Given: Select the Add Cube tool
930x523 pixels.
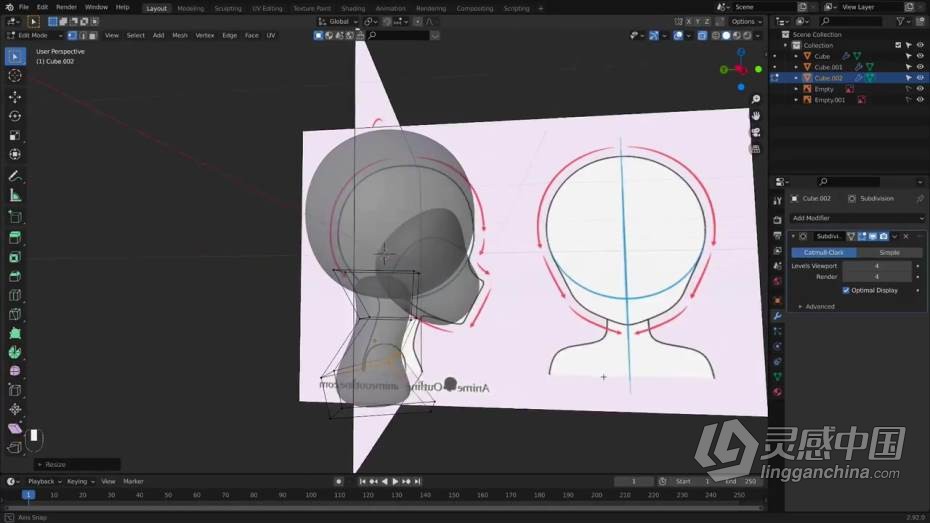Looking at the screenshot, I should (15, 216).
